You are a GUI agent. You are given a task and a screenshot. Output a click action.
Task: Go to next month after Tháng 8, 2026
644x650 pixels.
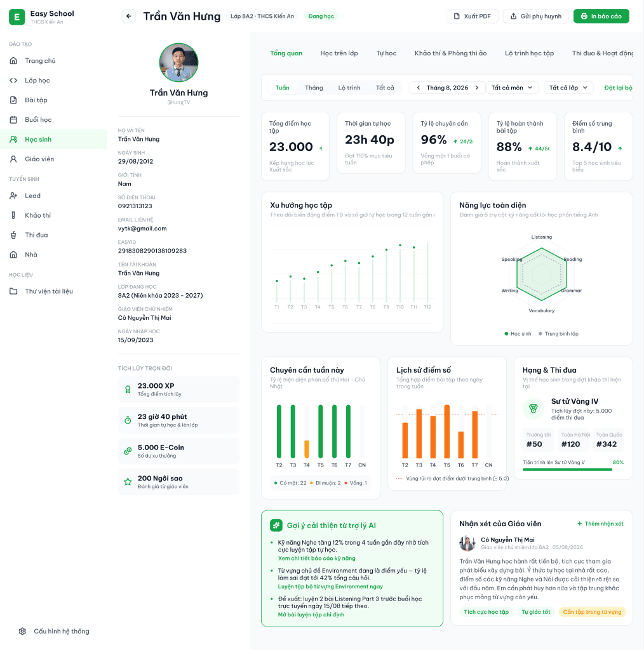[477, 88]
